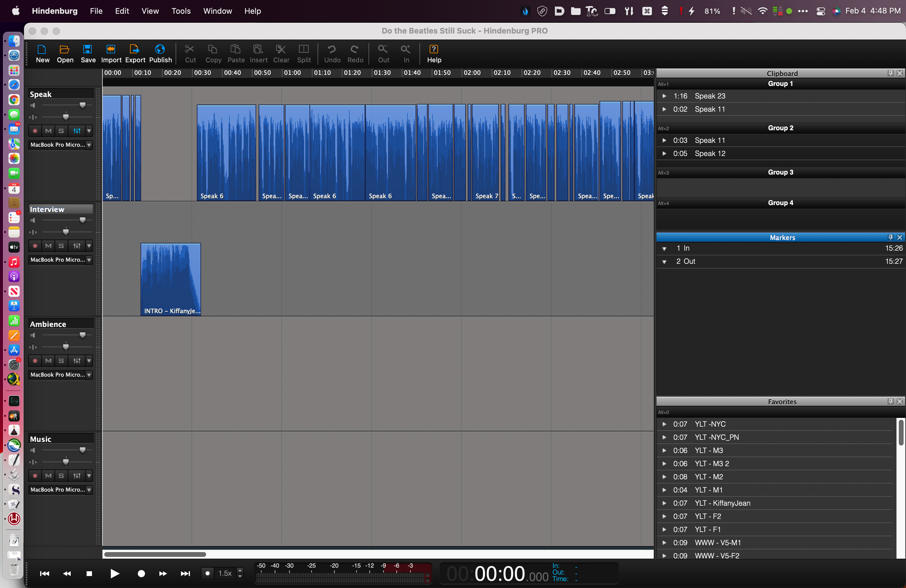Jump to start with skip-back button
Screen dimensions: 906x588
[x=45, y=574]
